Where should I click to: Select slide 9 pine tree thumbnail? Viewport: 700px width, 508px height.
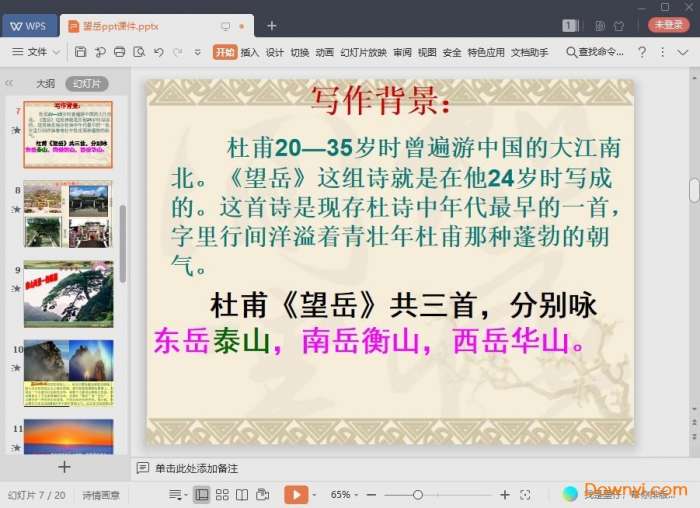click(x=68, y=294)
